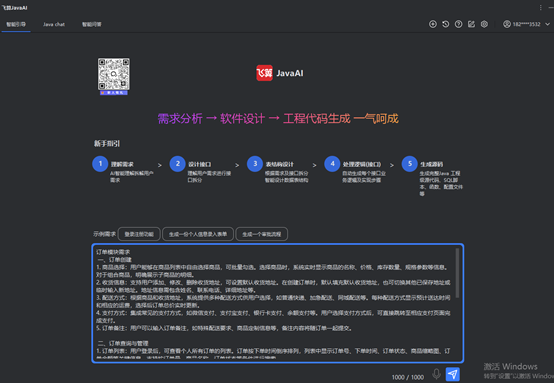This screenshot has width=554, height=383.
Task: Click the red 飞算 JavaAI logo icon
Action: (x=264, y=73)
